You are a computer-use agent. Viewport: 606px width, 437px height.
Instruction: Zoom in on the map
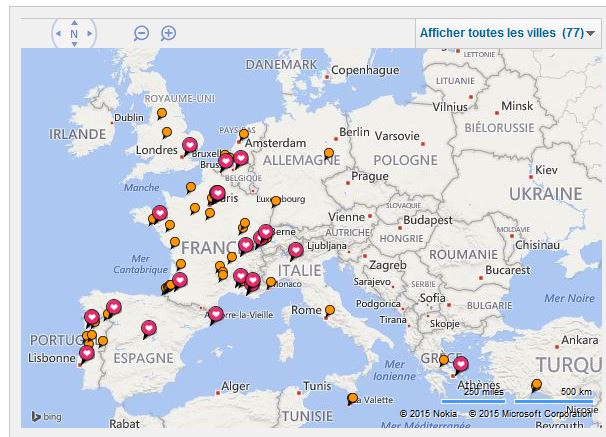pyautogui.click(x=169, y=33)
